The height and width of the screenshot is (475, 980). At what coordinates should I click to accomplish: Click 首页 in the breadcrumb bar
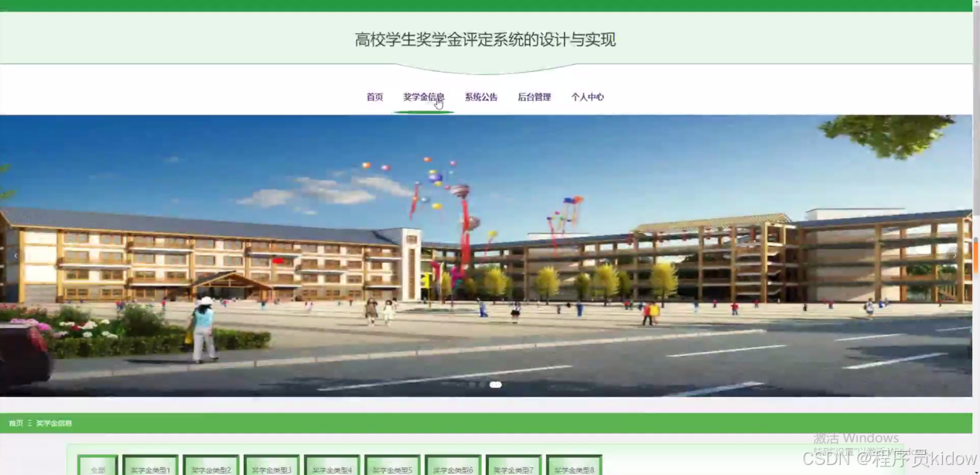tap(15, 423)
